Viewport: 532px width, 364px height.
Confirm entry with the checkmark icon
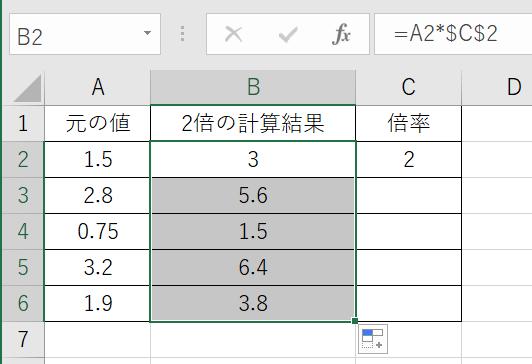tap(288, 35)
